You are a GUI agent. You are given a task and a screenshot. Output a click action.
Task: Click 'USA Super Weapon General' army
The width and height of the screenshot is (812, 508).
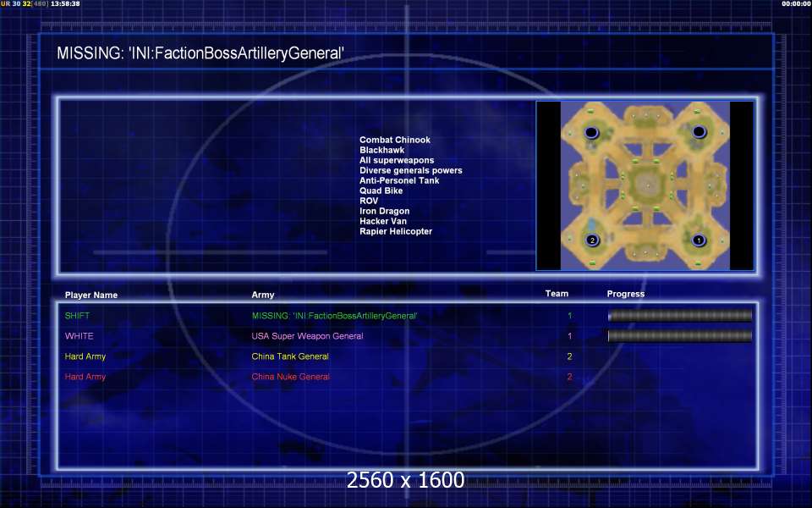(x=307, y=336)
